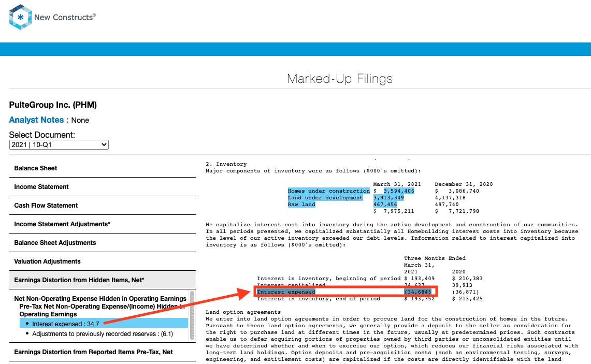The height and width of the screenshot is (364, 591).
Task: Click the Marked-Up Filings page title
Action: (x=340, y=78)
